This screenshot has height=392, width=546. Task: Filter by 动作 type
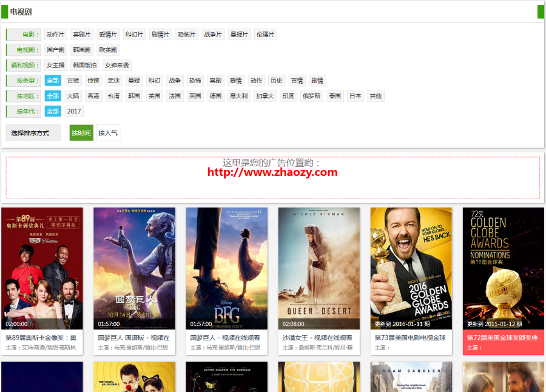coord(256,81)
